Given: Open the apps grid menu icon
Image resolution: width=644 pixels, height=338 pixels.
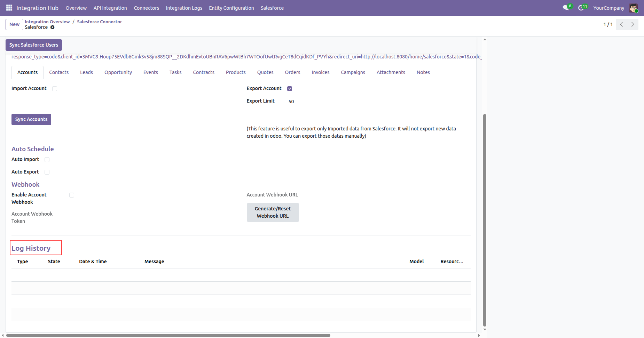Looking at the screenshot, I should click(9, 8).
